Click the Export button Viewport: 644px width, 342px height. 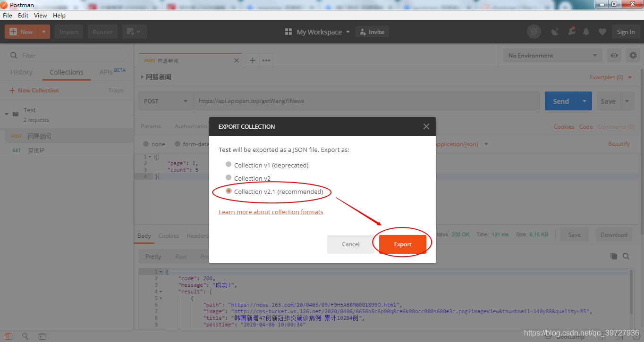(x=403, y=244)
